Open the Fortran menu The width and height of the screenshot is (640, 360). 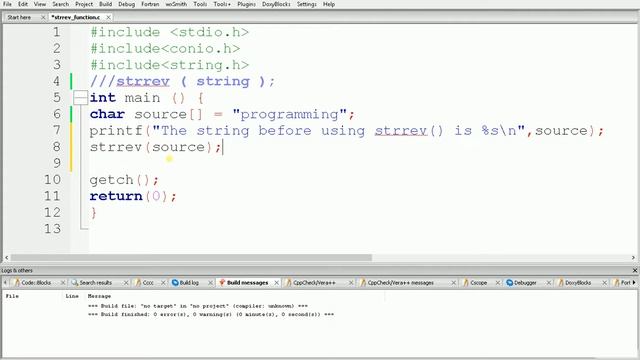[150, 4]
